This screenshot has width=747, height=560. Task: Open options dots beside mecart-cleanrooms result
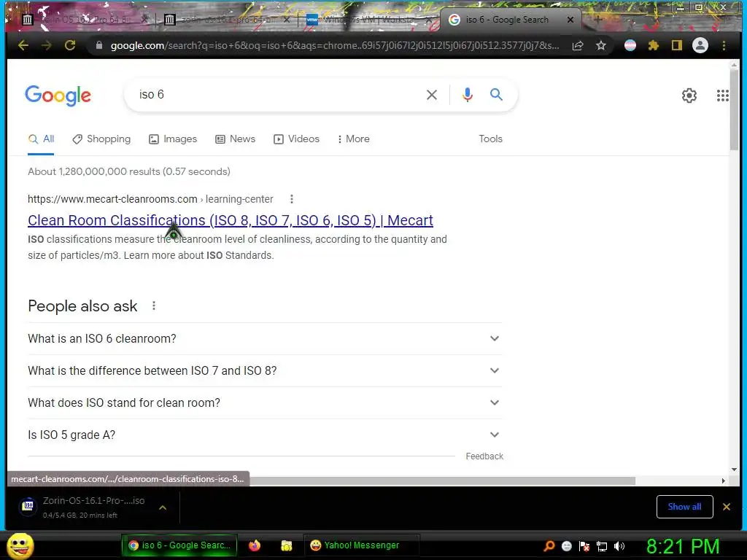292,199
